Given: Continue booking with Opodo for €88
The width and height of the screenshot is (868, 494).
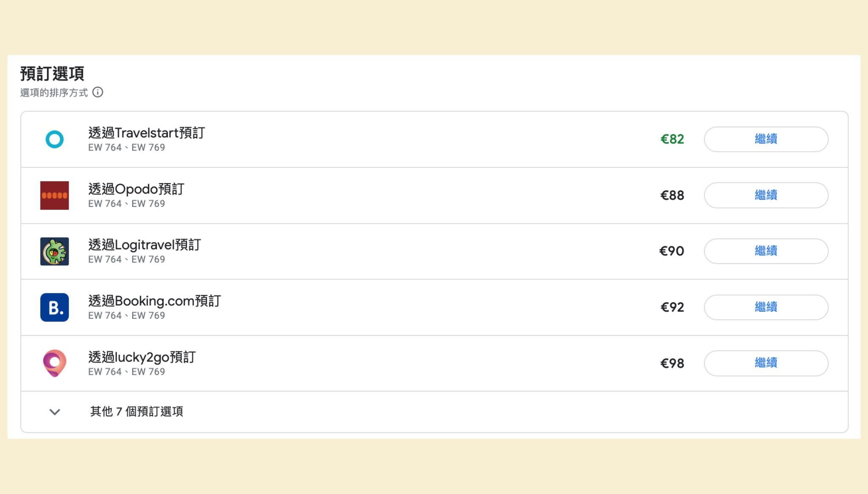Looking at the screenshot, I should 766,195.
